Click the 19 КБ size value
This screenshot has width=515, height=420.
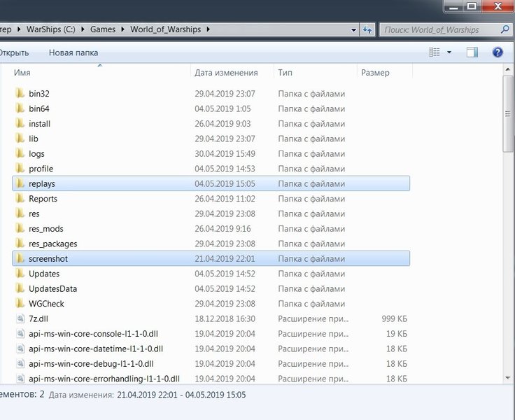coord(397,334)
